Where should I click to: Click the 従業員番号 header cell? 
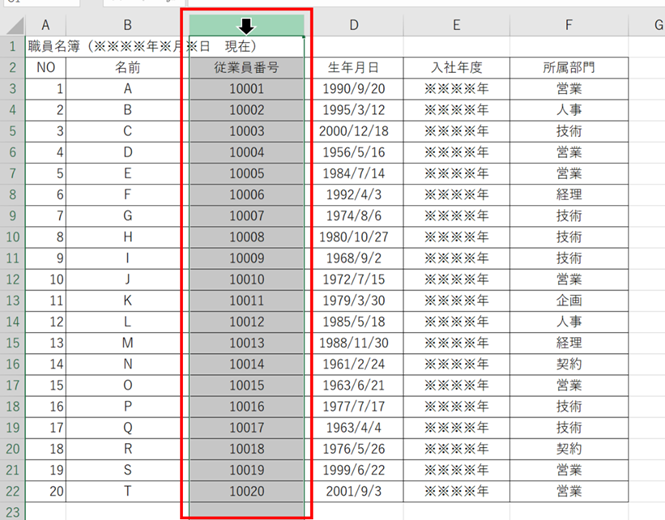coord(246,67)
